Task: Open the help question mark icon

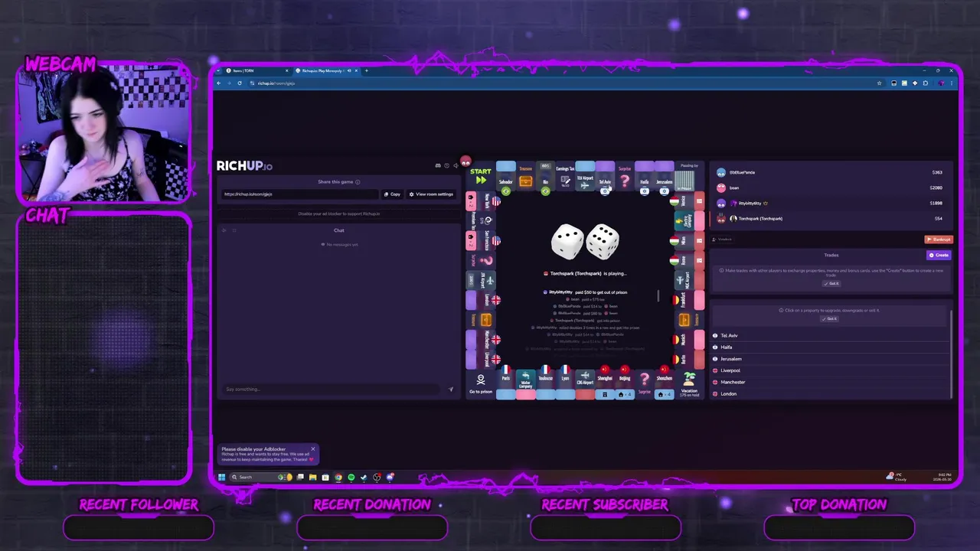Action: [x=447, y=165]
